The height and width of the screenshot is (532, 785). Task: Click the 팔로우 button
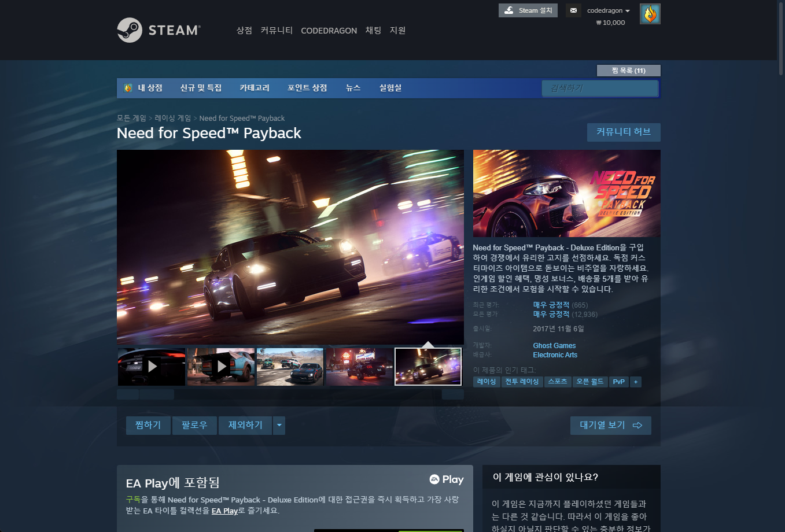tap(194, 426)
